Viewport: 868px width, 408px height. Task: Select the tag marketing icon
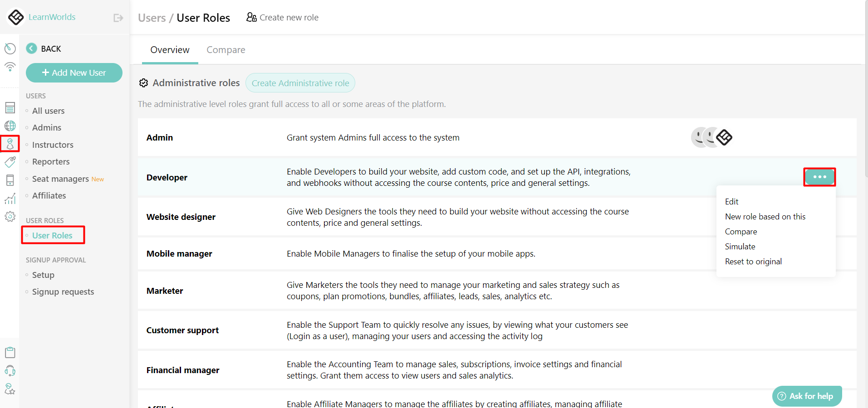click(10, 162)
